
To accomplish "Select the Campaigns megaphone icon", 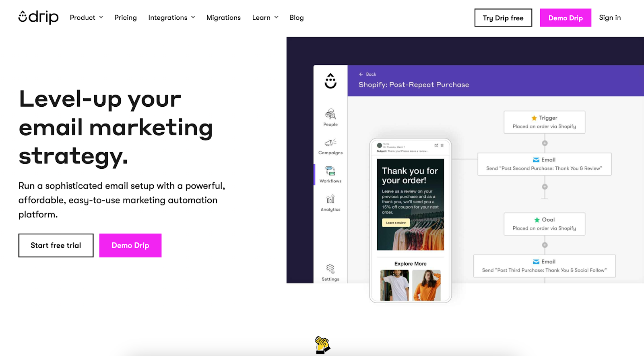I will coord(330,143).
